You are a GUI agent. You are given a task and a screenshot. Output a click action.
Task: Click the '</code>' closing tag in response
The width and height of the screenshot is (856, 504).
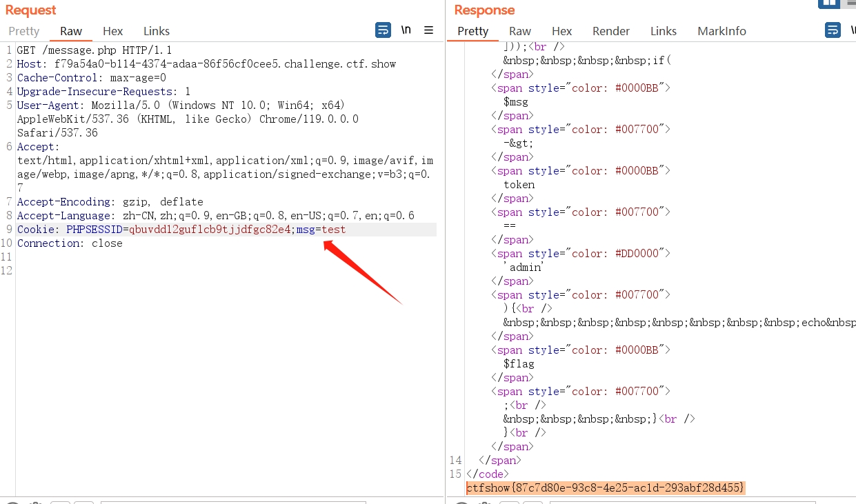(x=488, y=474)
